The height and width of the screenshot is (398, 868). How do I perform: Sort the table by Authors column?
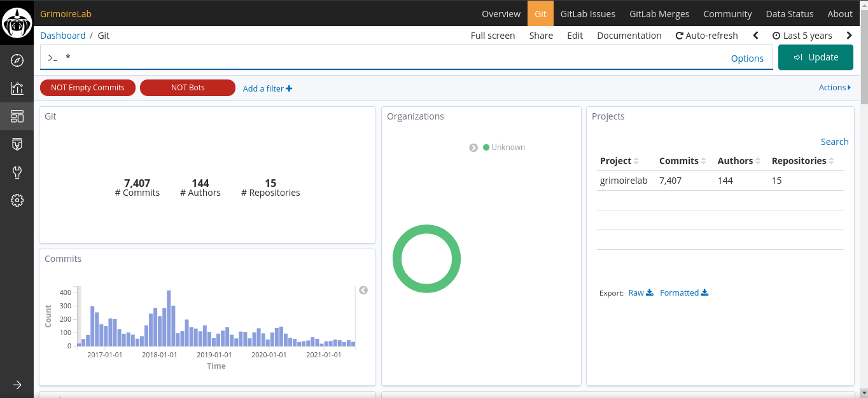point(739,161)
